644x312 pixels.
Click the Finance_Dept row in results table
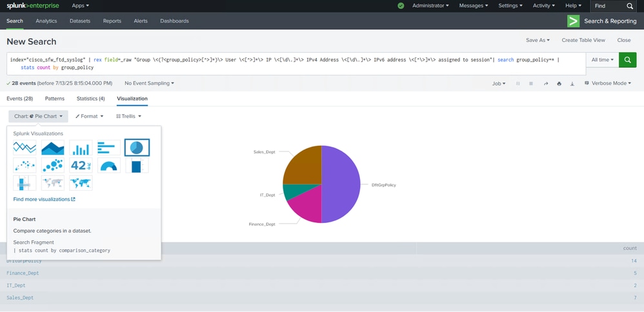(322, 273)
